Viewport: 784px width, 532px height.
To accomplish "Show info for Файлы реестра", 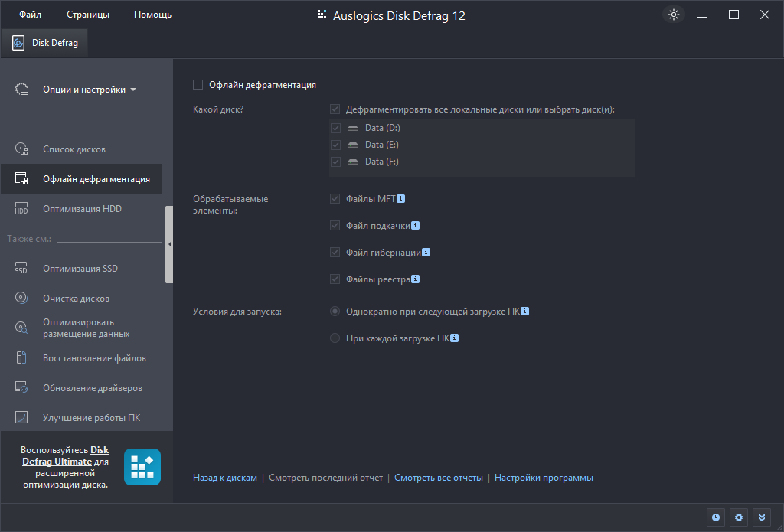I will tap(416, 279).
